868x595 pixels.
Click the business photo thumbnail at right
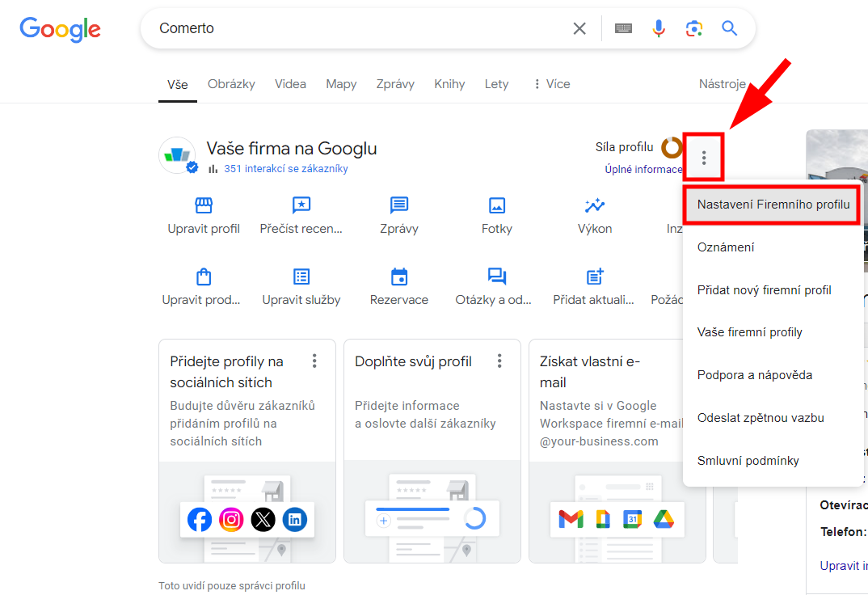[x=837, y=155]
